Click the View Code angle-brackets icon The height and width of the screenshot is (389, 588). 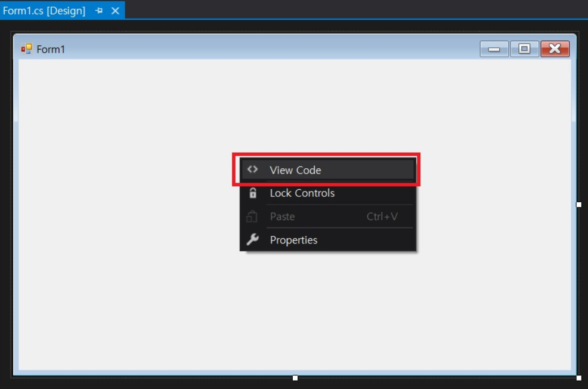pyautogui.click(x=252, y=169)
